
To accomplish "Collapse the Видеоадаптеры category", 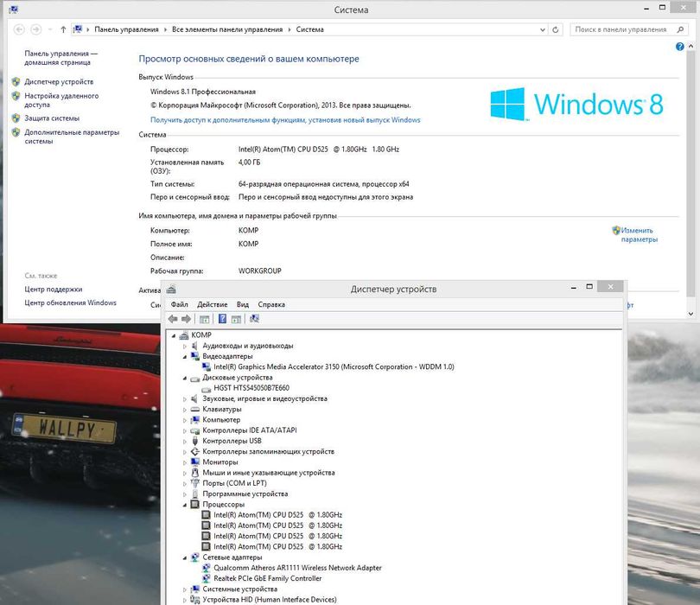I will [185, 357].
